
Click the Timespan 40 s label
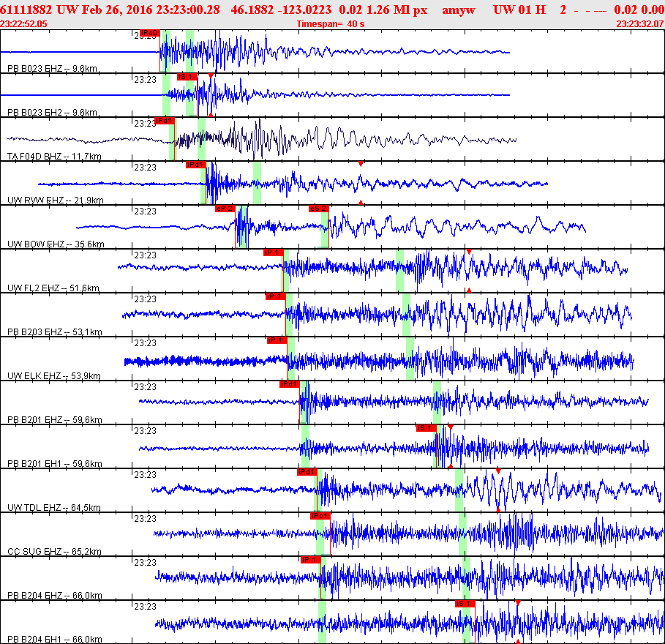(x=331, y=24)
